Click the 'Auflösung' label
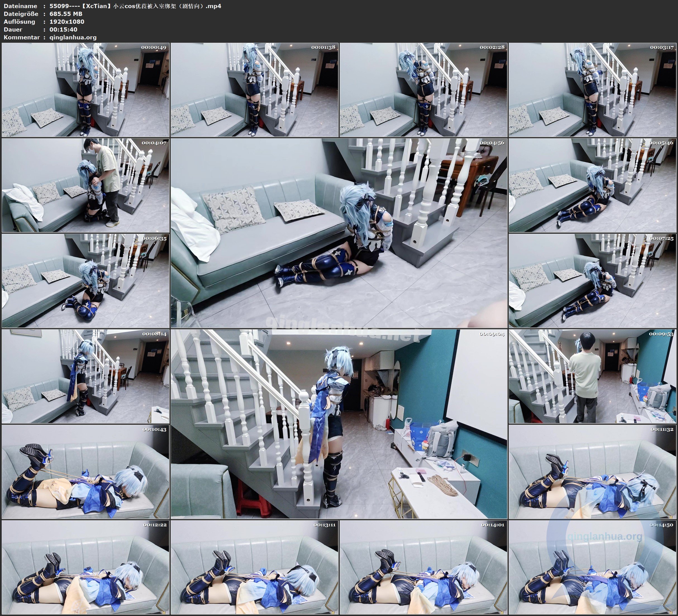The height and width of the screenshot is (616, 678). click(x=19, y=22)
